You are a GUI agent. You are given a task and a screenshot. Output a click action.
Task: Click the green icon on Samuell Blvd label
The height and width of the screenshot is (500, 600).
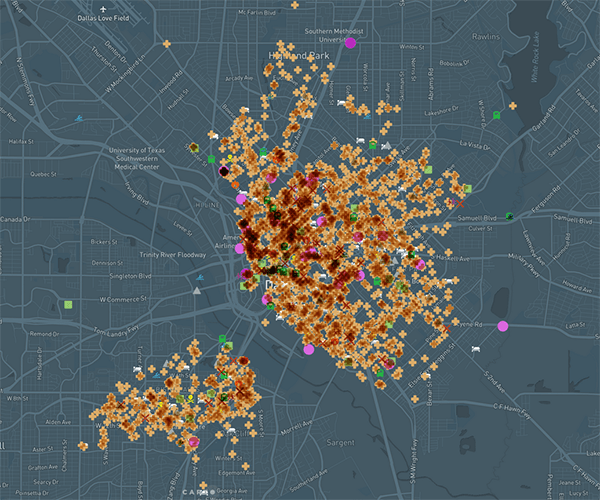(509, 217)
